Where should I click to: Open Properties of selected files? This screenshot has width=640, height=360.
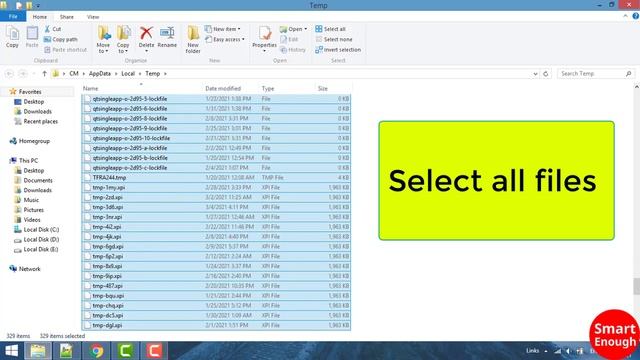264,38
